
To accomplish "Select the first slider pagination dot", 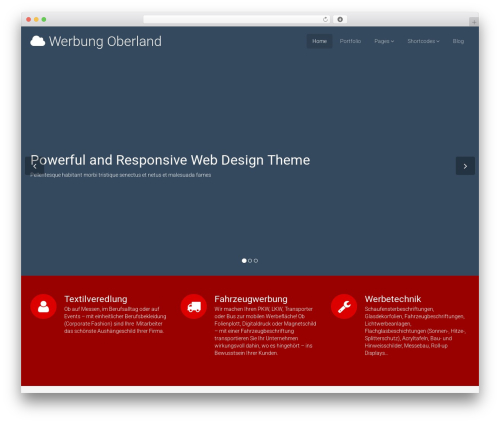I will coord(244,261).
